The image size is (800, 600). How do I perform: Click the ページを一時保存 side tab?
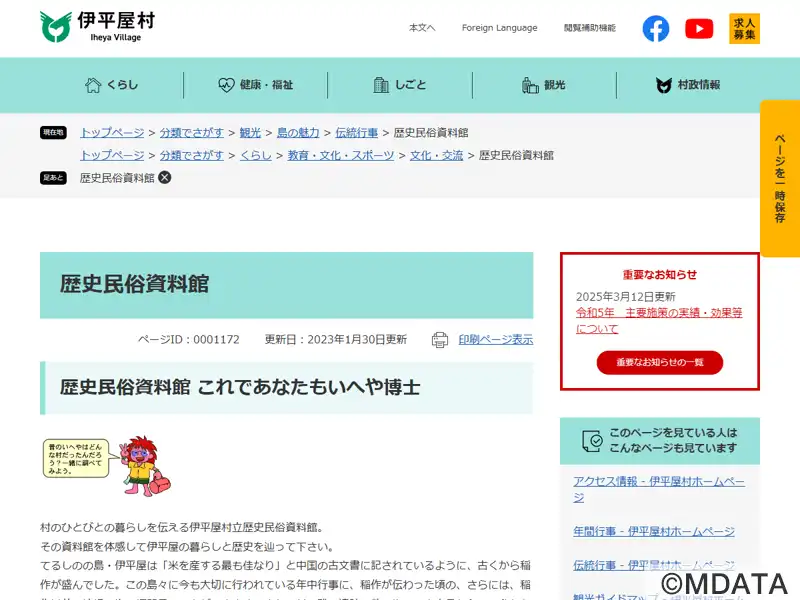(779, 178)
